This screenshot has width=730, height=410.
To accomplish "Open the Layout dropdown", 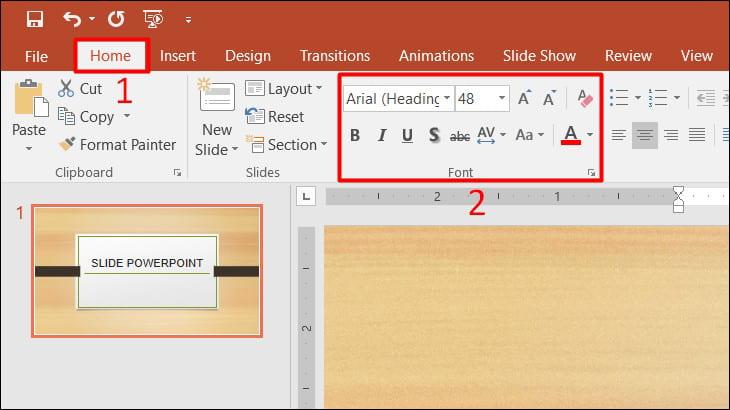I will [x=284, y=88].
